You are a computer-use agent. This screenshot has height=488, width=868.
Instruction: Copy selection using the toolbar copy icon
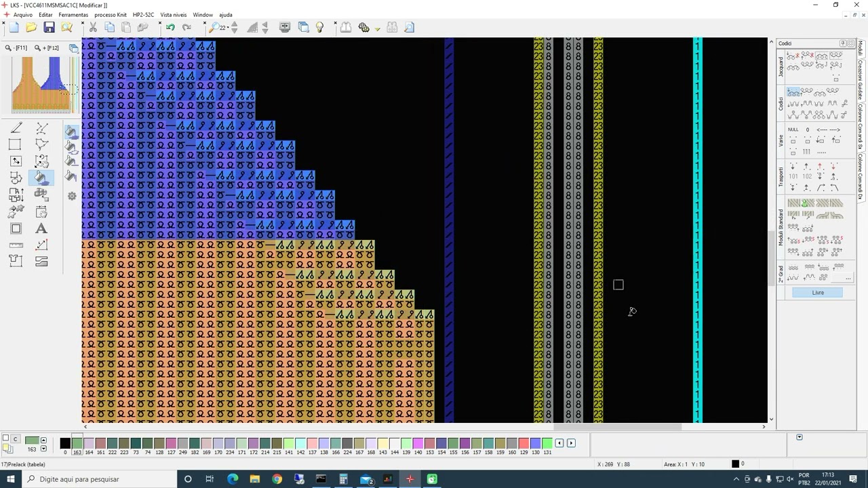(x=109, y=27)
